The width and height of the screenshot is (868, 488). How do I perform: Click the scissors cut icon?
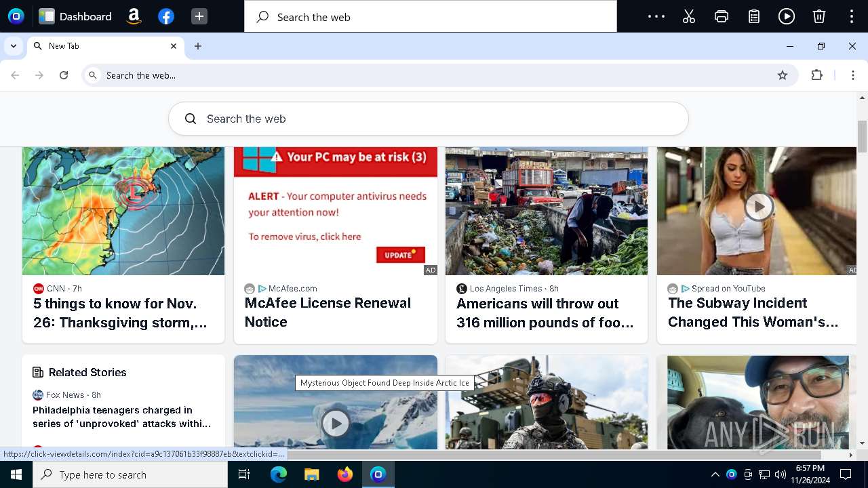coord(689,16)
